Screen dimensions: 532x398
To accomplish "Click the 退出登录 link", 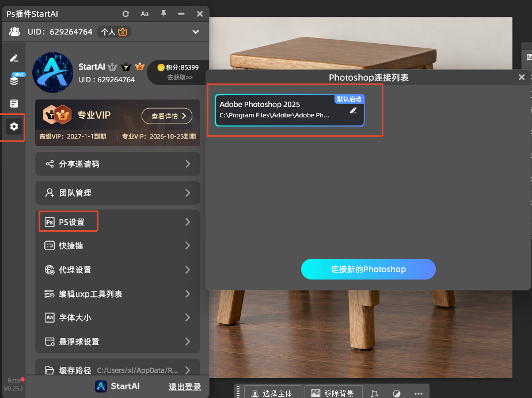I will click(x=185, y=386).
